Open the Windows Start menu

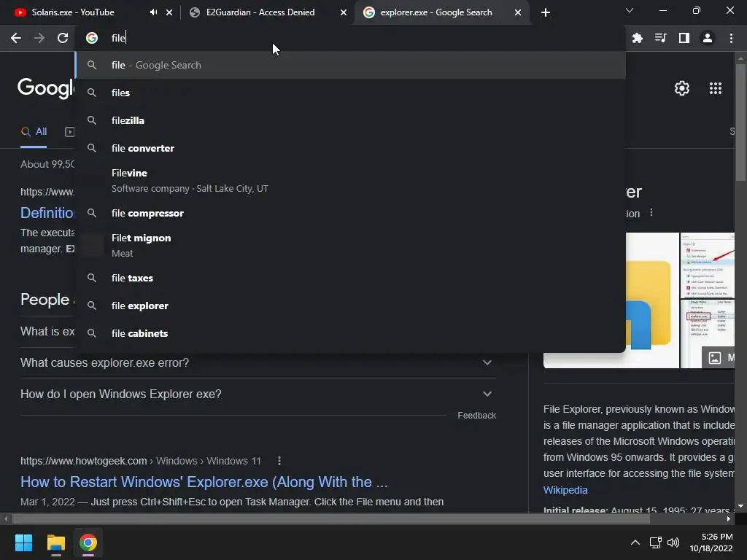click(x=23, y=542)
